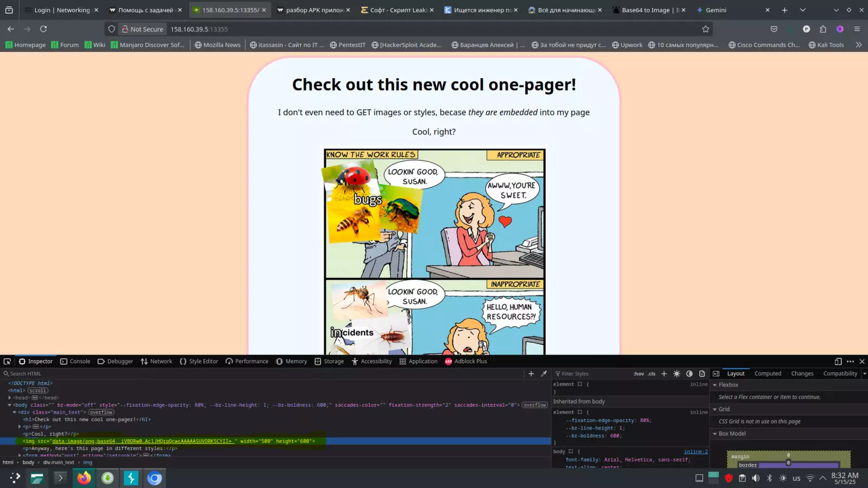Open responsive design mode icon
This screenshot has width=868, height=488.
pos(838,362)
